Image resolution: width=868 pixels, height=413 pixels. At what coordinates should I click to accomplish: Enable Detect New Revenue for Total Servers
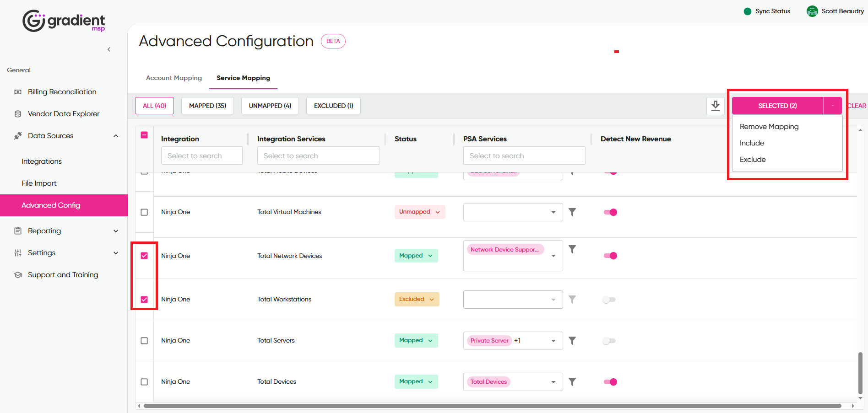pos(609,341)
